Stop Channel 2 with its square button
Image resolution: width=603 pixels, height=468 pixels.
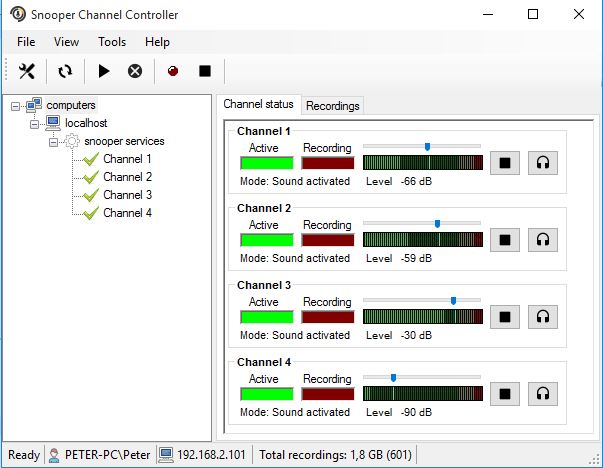click(x=505, y=240)
